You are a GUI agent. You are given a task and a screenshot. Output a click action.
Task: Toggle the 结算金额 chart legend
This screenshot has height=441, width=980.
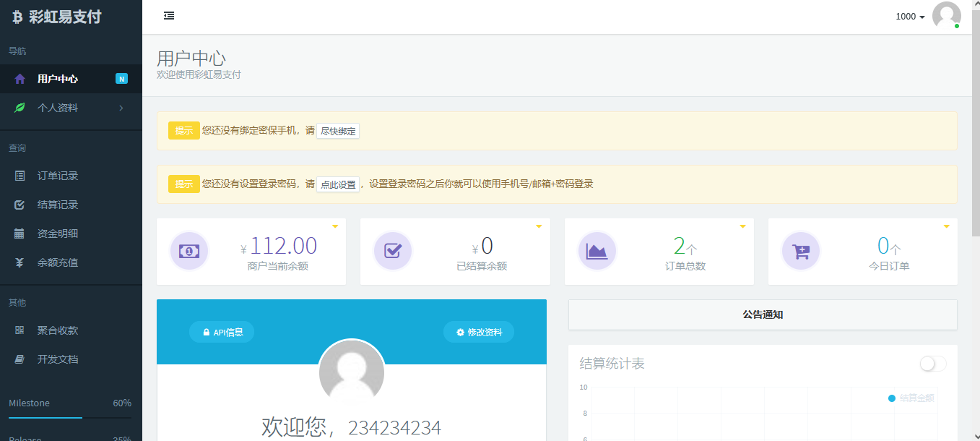913,398
